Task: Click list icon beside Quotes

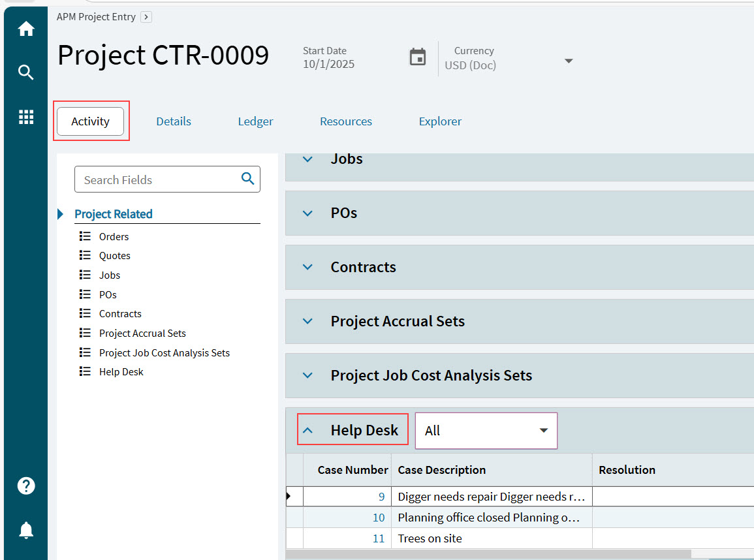Action: (x=85, y=255)
